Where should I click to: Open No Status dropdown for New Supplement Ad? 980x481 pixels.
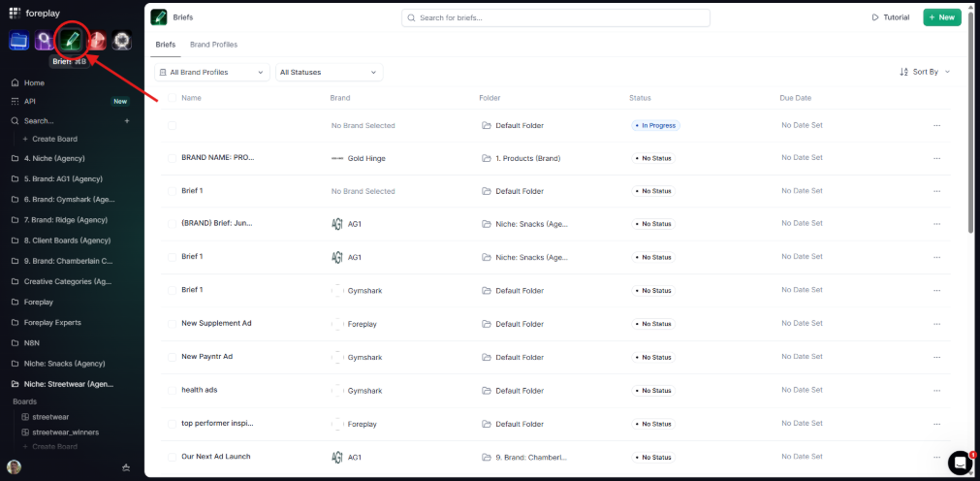653,324
